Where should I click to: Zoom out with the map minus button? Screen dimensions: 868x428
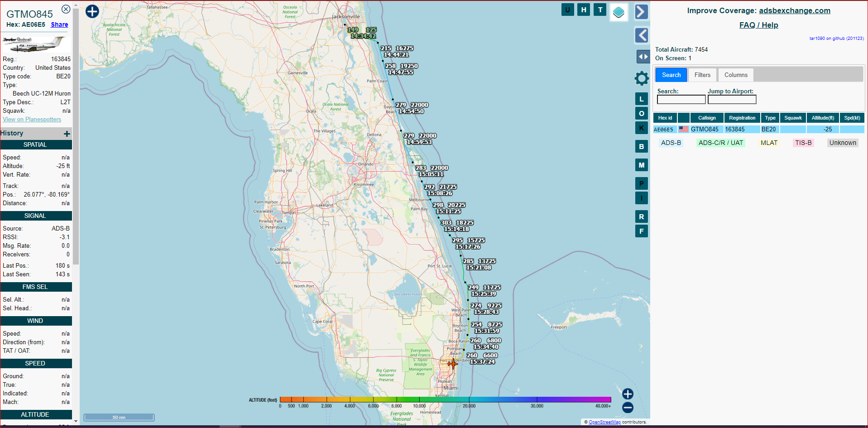click(x=628, y=408)
